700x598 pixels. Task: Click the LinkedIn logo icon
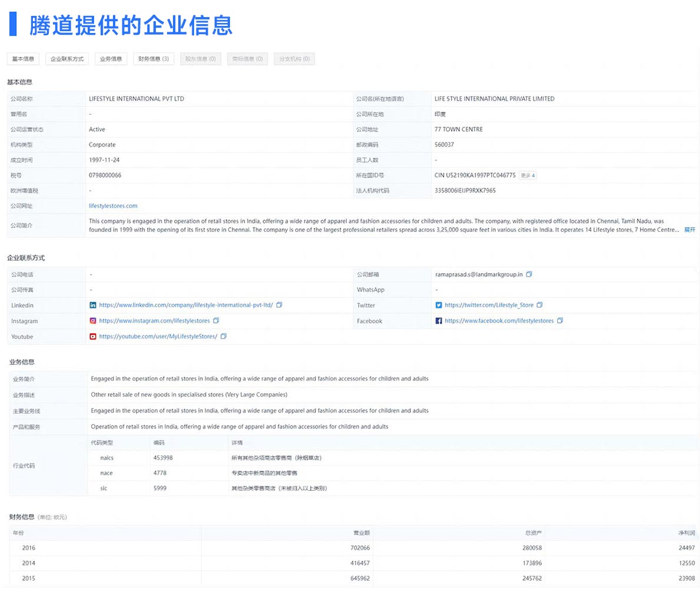coord(93,305)
